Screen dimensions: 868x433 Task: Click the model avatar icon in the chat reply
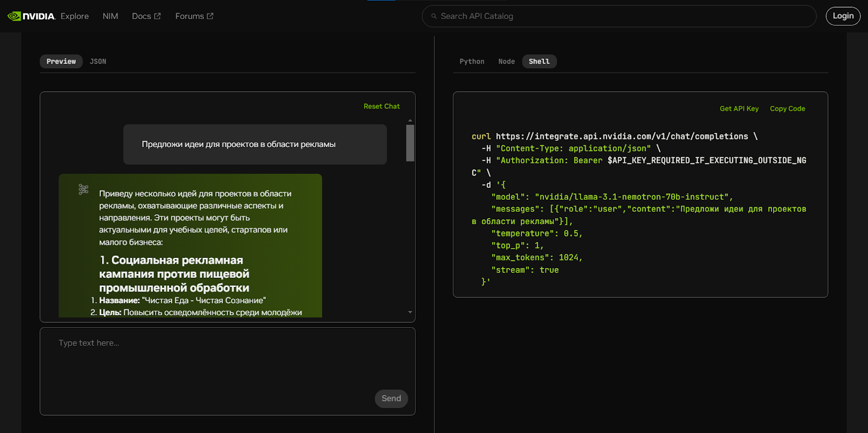(84, 189)
